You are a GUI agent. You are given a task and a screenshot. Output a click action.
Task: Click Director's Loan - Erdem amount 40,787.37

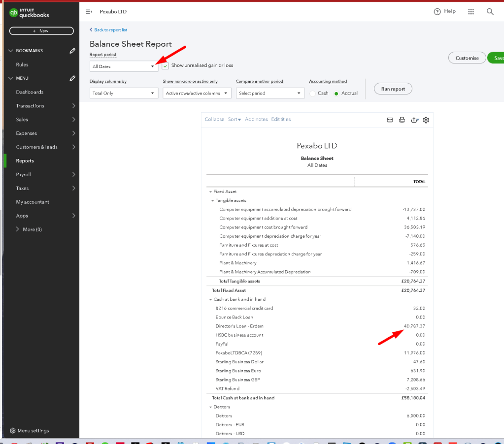(414, 326)
